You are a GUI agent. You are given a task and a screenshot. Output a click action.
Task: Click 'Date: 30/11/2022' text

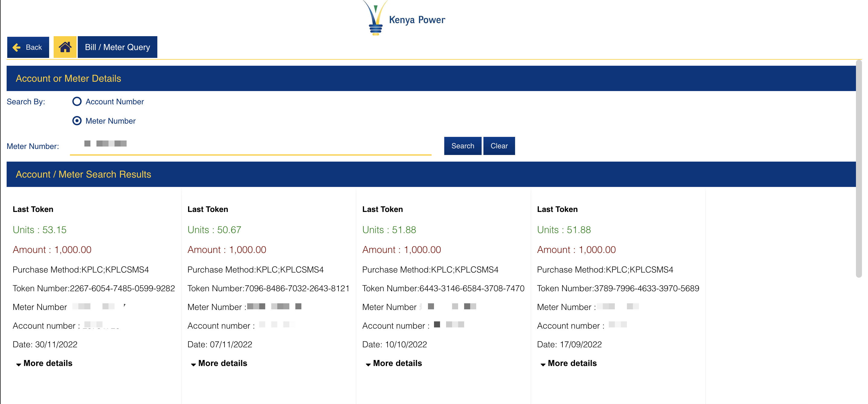click(45, 344)
